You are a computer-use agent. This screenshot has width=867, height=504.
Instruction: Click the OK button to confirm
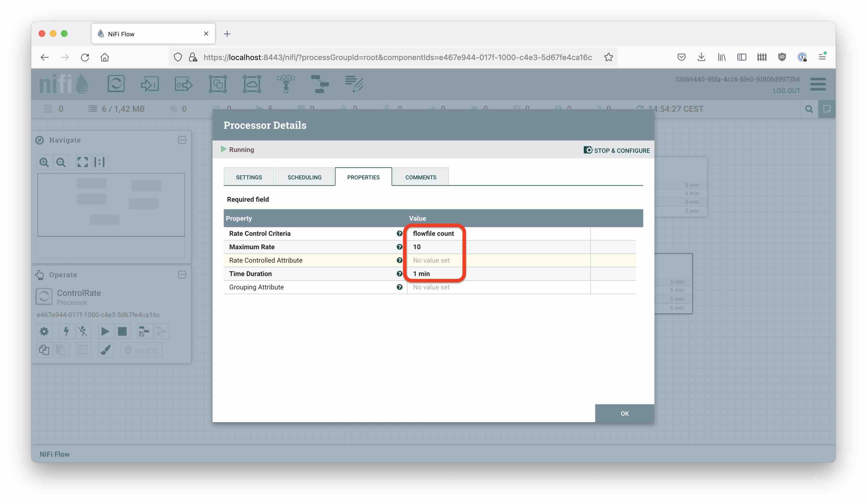[624, 413]
